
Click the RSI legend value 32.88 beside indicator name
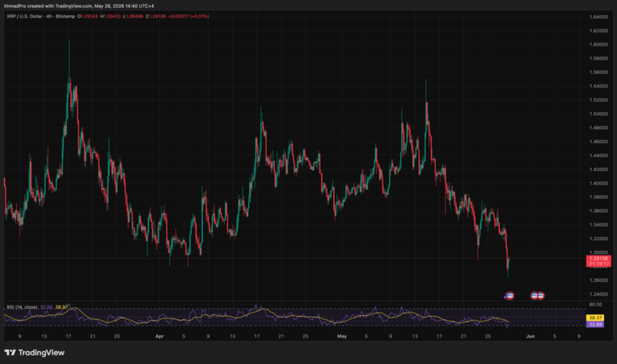point(46,307)
